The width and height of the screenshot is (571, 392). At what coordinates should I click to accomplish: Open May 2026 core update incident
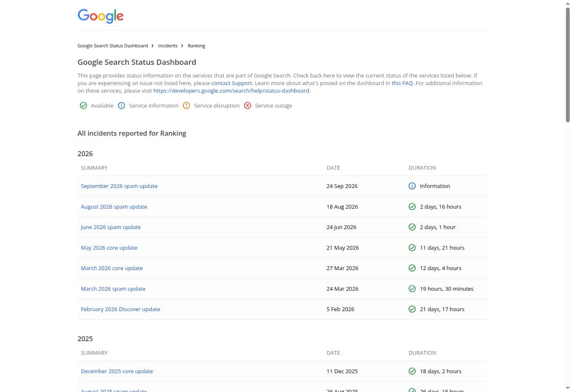coord(109,248)
